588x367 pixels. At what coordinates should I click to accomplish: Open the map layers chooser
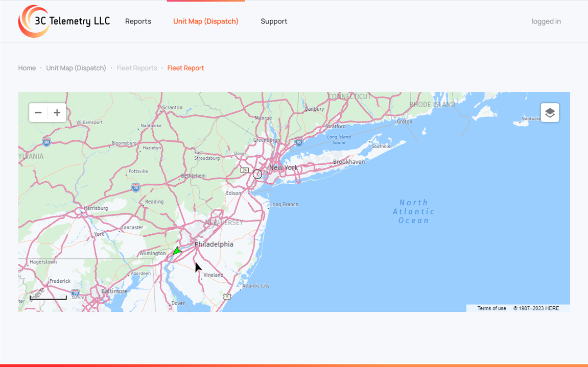550,113
